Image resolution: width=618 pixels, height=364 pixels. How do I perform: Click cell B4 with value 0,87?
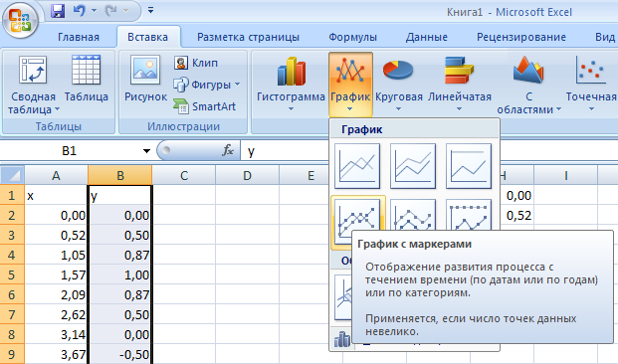119,255
